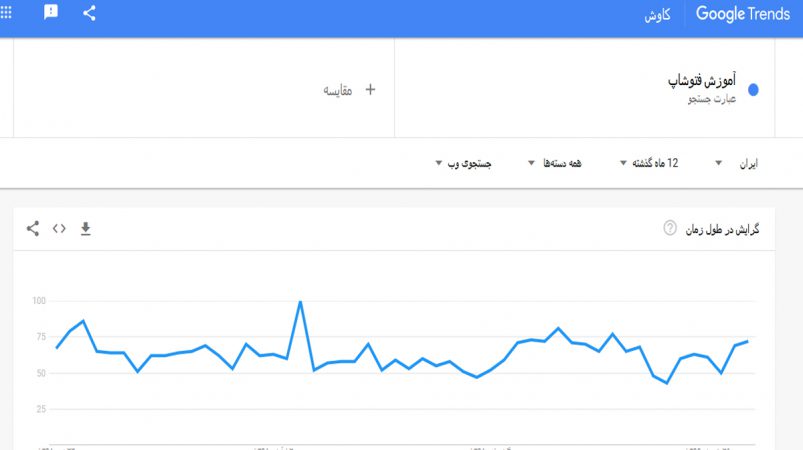The image size is (803, 450).
Task: Share the interest over time chart
Action: pos(33,228)
